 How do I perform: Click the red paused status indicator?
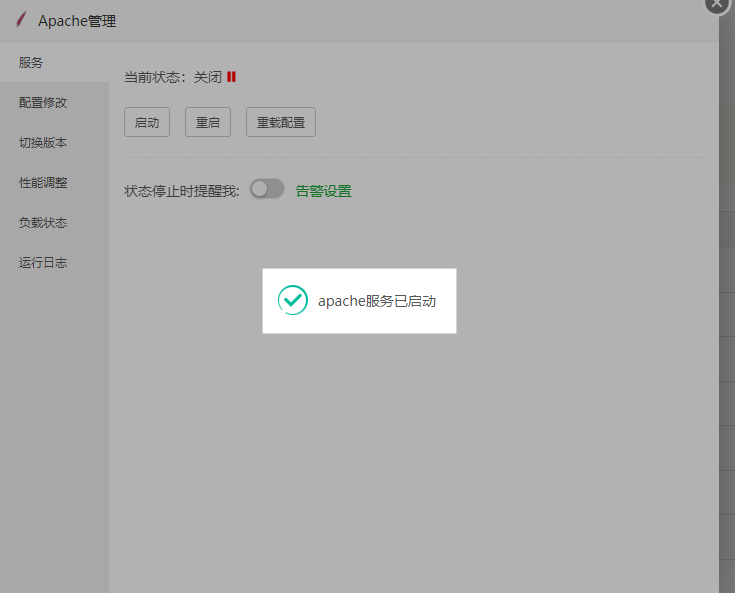231,76
